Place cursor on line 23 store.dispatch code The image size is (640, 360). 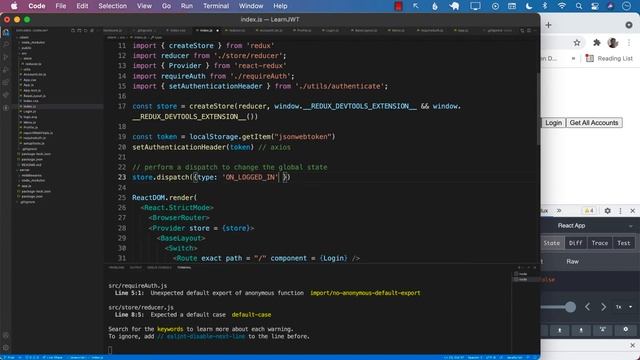[211, 177]
